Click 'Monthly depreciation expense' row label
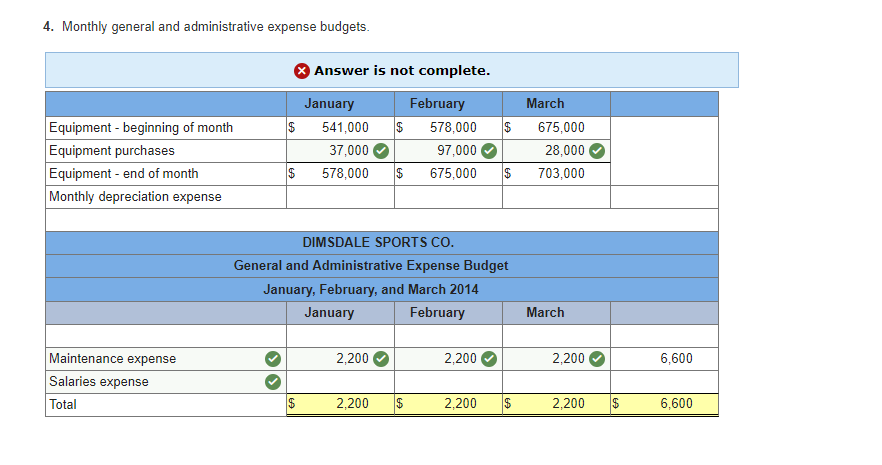 tap(136, 197)
